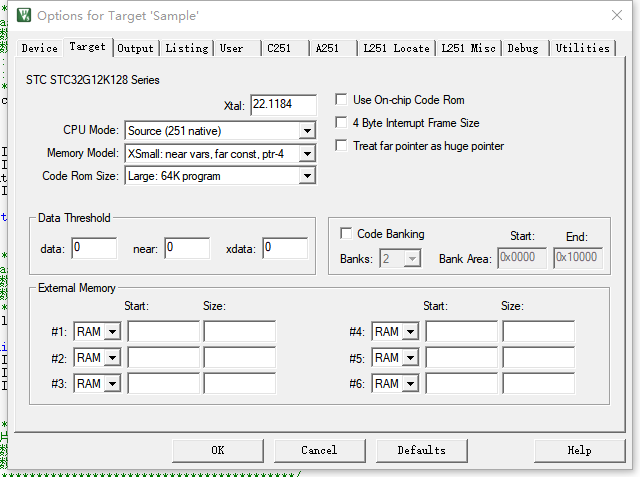This screenshot has width=640, height=477.
Task: Click the data threshold field
Action: tap(94, 248)
